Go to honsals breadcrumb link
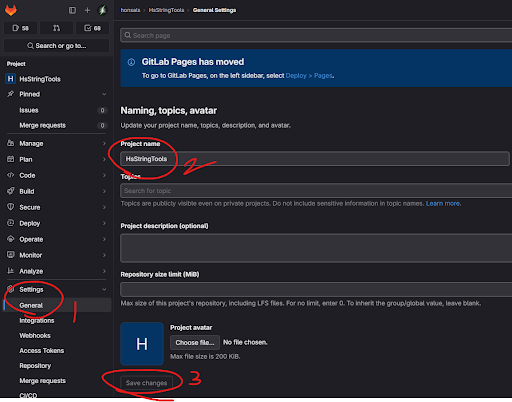Viewport: 512px width, 402px height. click(x=130, y=10)
